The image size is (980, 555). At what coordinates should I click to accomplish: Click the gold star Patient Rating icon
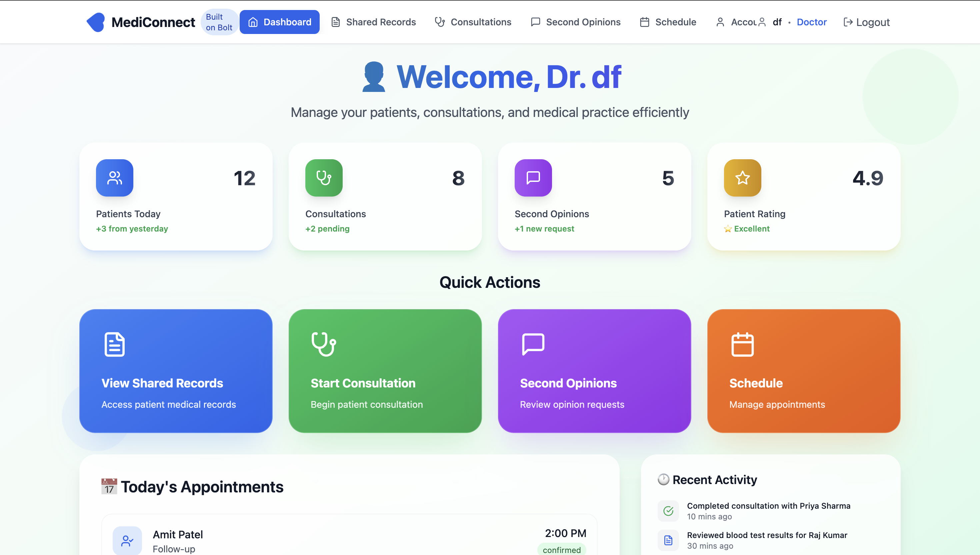pos(742,178)
